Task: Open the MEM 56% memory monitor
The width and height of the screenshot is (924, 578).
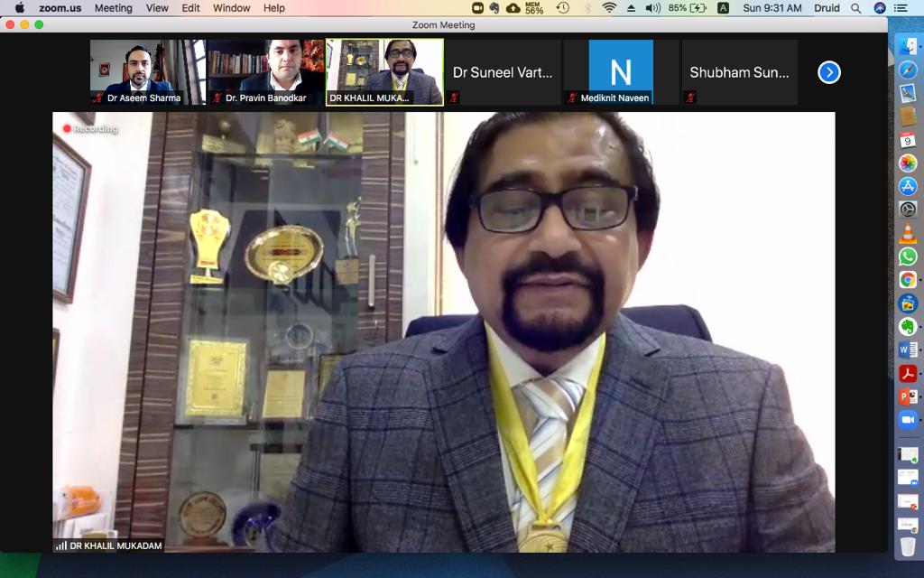Action: [534, 8]
